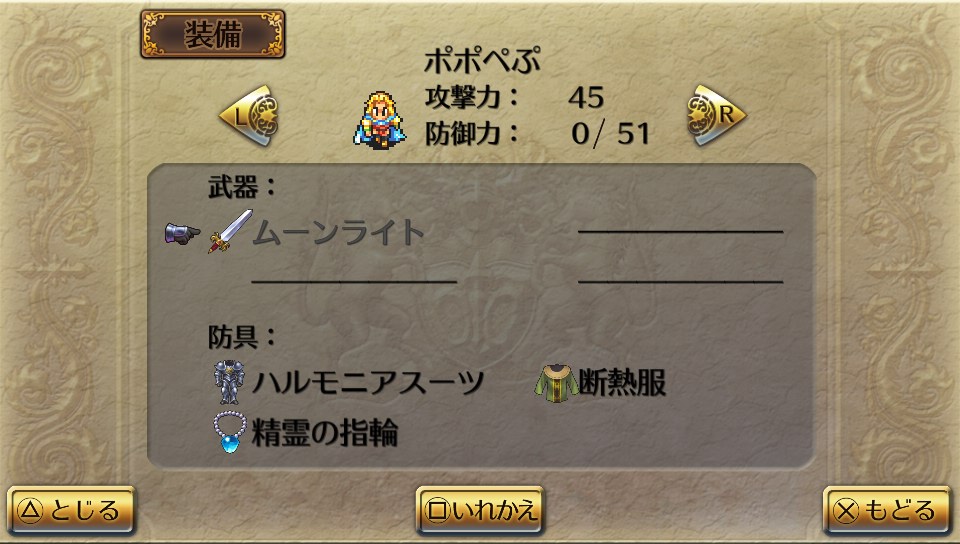Click the 装備 header tab
This screenshot has height=544, width=960.
(x=212, y=34)
